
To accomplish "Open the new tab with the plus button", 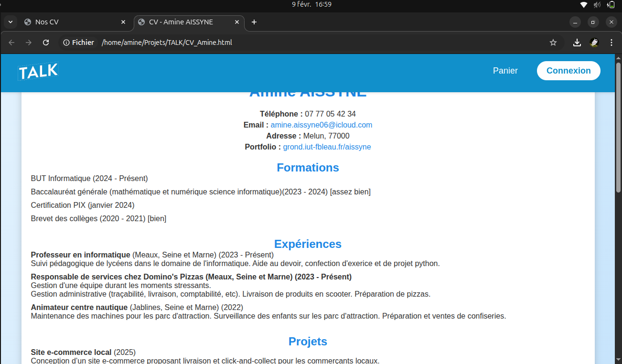I will pyautogui.click(x=254, y=22).
